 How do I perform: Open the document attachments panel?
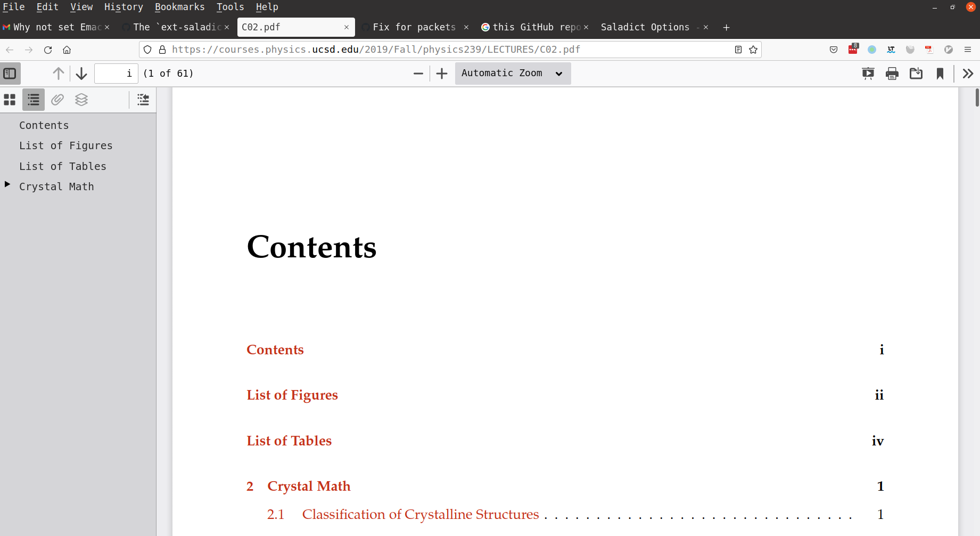(57, 100)
